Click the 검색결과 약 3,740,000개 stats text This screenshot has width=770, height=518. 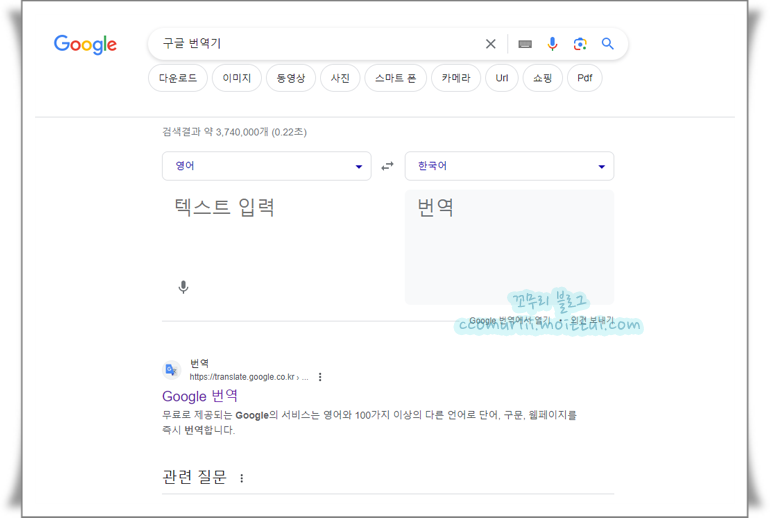235,132
